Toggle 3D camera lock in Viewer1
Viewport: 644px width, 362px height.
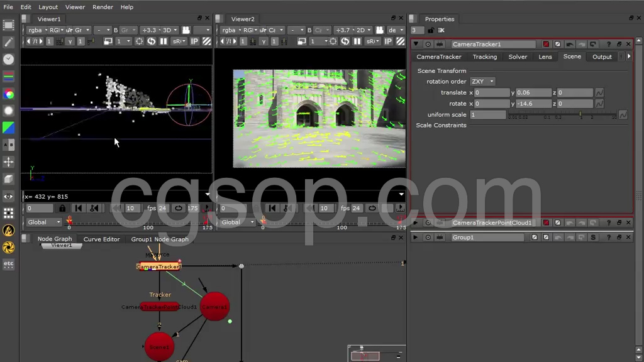click(x=186, y=30)
